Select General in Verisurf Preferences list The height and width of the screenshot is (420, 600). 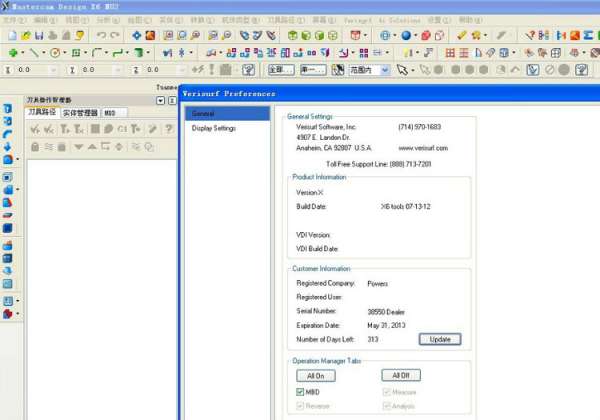pyautogui.click(x=227, y=114)
